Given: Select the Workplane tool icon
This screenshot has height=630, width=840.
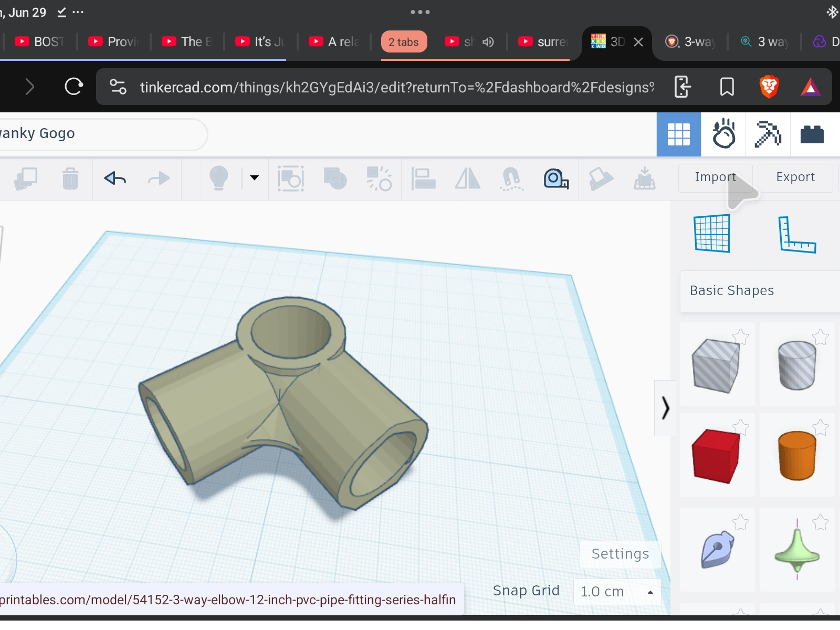Looking at the screenshot, I should click(x=712, y=234).
